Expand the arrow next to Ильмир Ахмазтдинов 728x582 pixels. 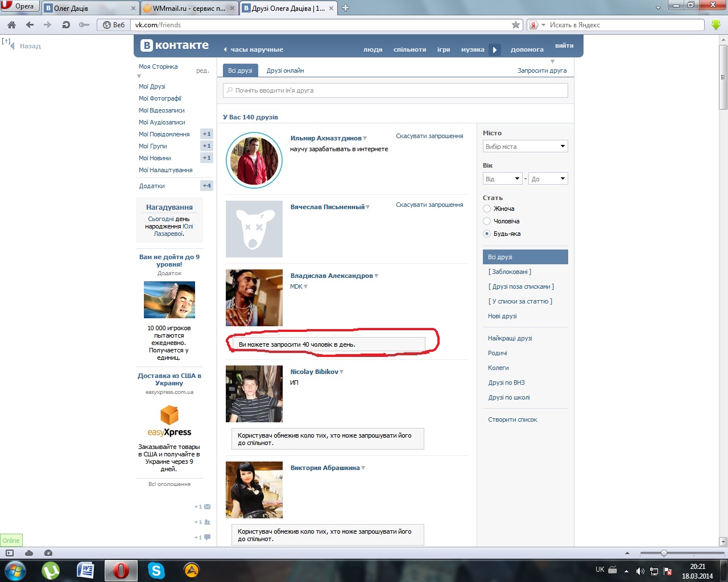(365, 139)
